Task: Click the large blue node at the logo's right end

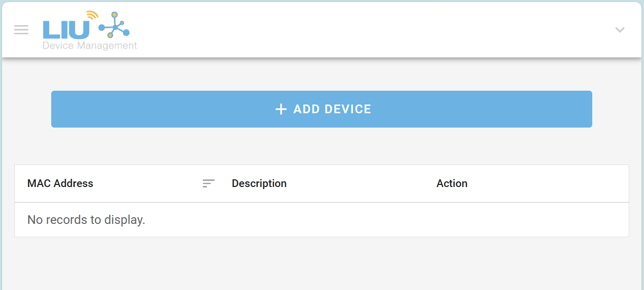Action: tap(126, 32)
